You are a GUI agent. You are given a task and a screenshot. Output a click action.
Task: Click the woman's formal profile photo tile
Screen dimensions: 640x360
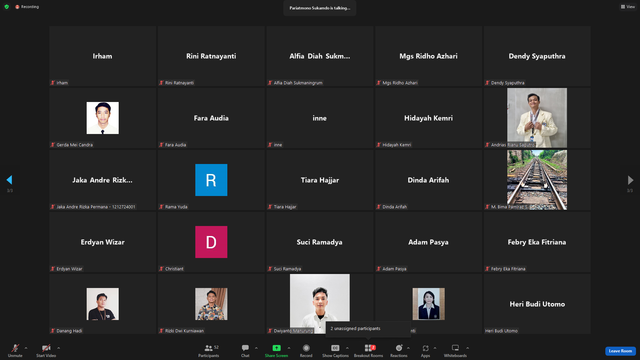click(x=428, y=304)
